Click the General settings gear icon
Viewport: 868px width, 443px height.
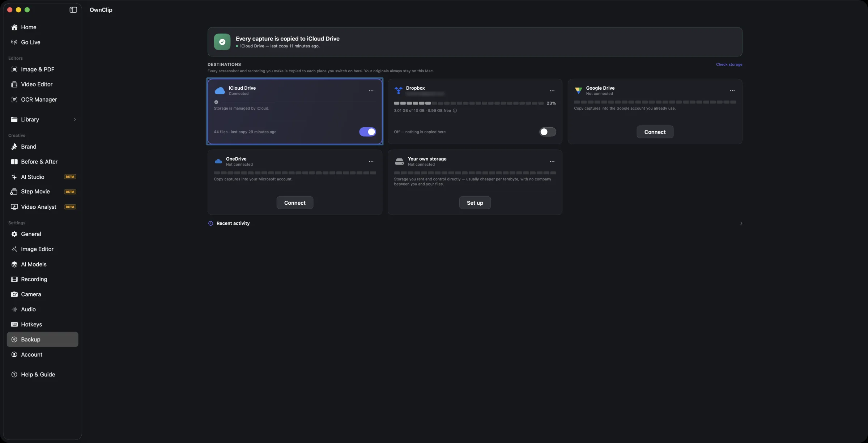(14, 234)
